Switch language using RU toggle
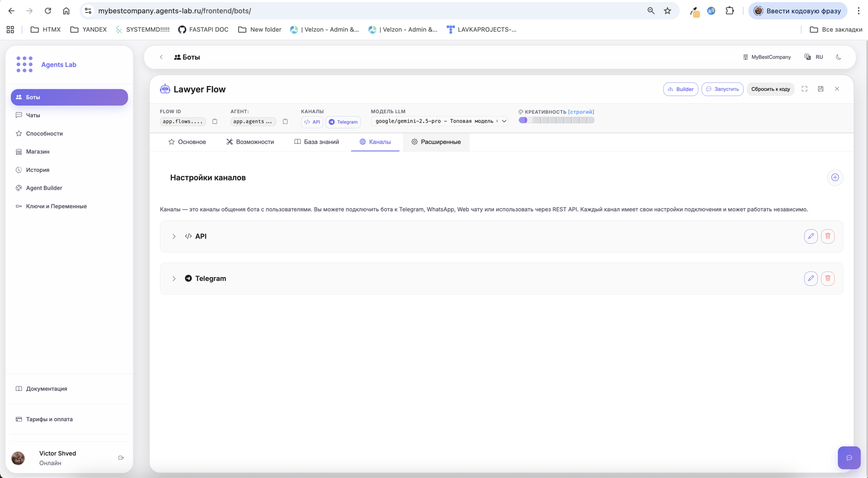The height and width of the screenshot is (478, 868). pos(814,57)
